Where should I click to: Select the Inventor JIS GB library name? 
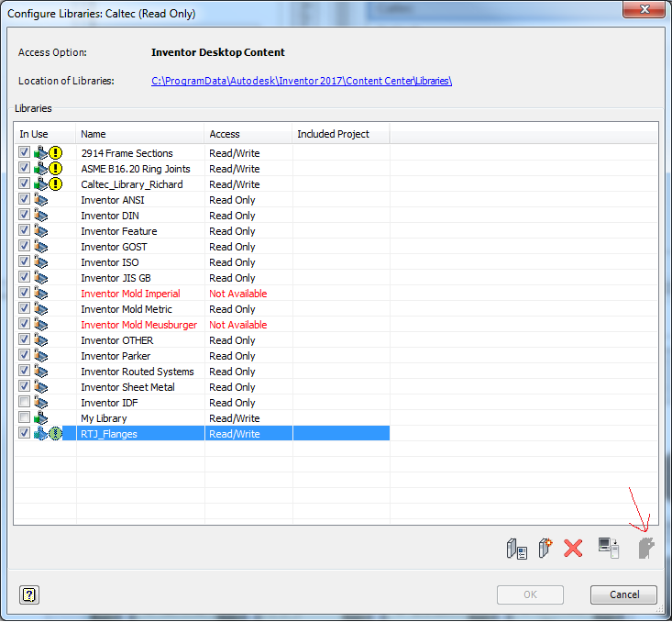(x=116, y=278)
